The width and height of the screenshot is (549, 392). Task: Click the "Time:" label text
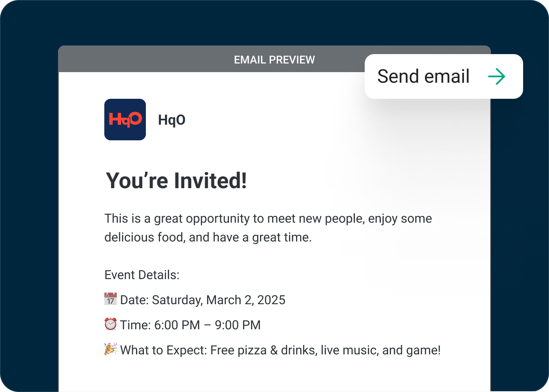[135, 325]
